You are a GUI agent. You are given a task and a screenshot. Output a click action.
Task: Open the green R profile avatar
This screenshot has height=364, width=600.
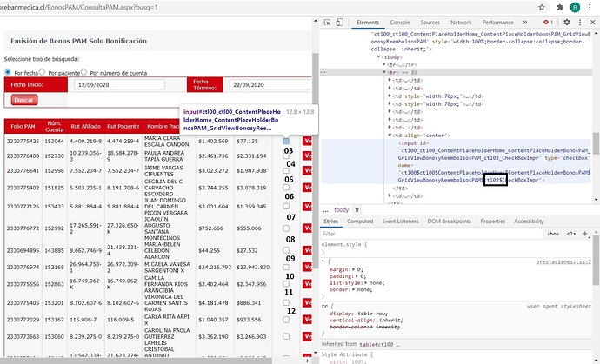(575, 7)
